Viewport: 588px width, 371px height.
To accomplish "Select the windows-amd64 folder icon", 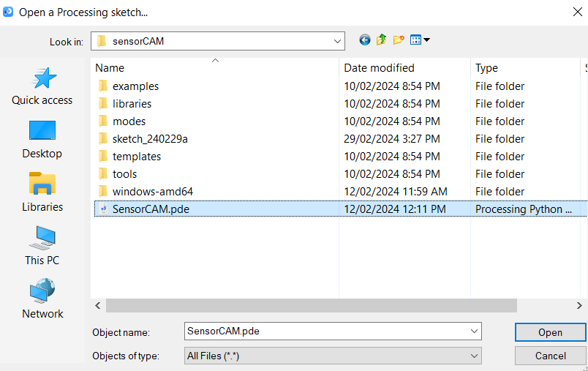I will tap(102, 192).
